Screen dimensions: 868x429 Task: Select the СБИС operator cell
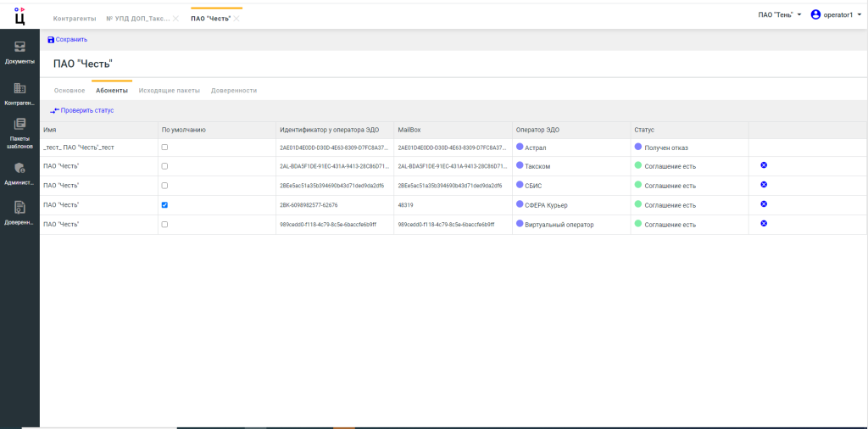pyautogui.click(x=571, y=186)
